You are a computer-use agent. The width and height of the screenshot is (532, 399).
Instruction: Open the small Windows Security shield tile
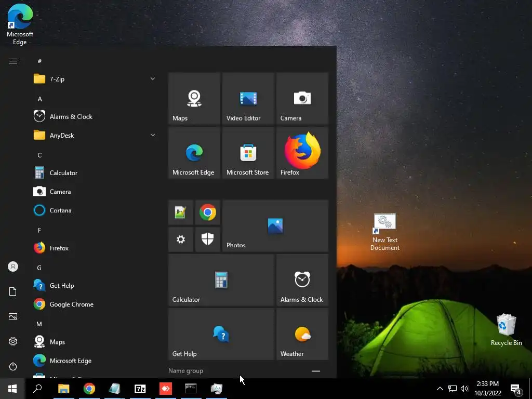pyautogui.click(x=208, y=240)
